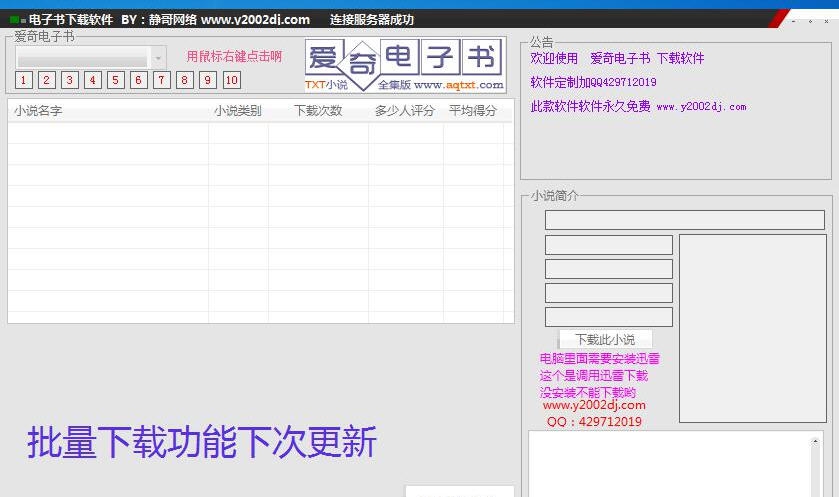Click the 下载此小说 button
839x497 pixels.
coord(605,340)
